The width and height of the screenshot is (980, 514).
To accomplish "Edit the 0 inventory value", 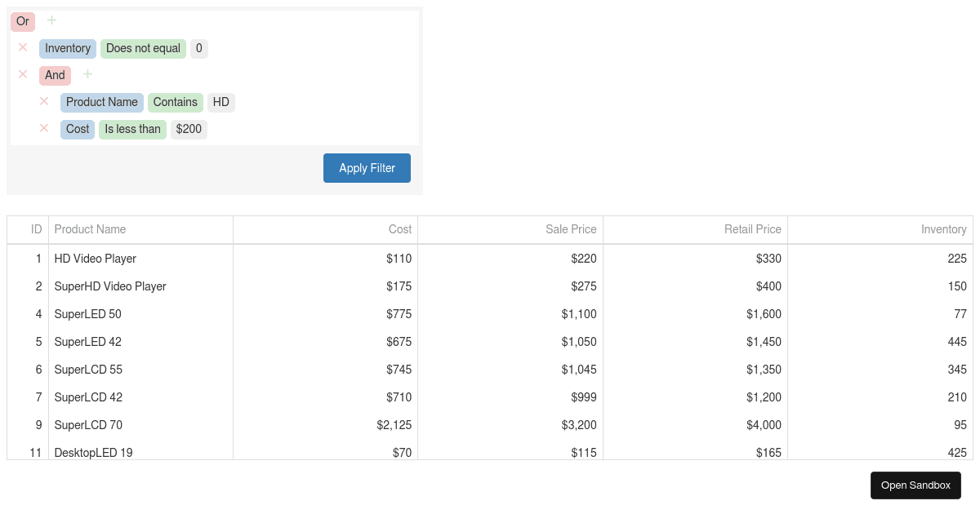I will click(198, 48).
